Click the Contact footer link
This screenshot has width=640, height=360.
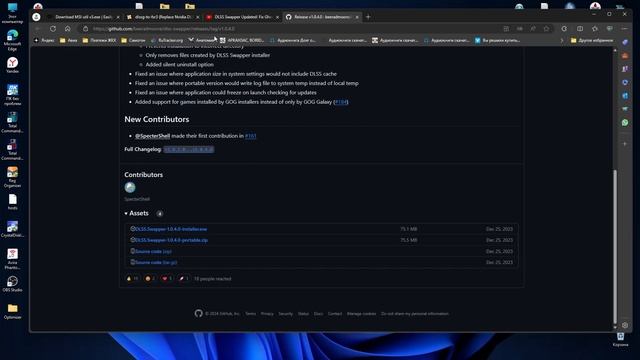tap(335, 314)
